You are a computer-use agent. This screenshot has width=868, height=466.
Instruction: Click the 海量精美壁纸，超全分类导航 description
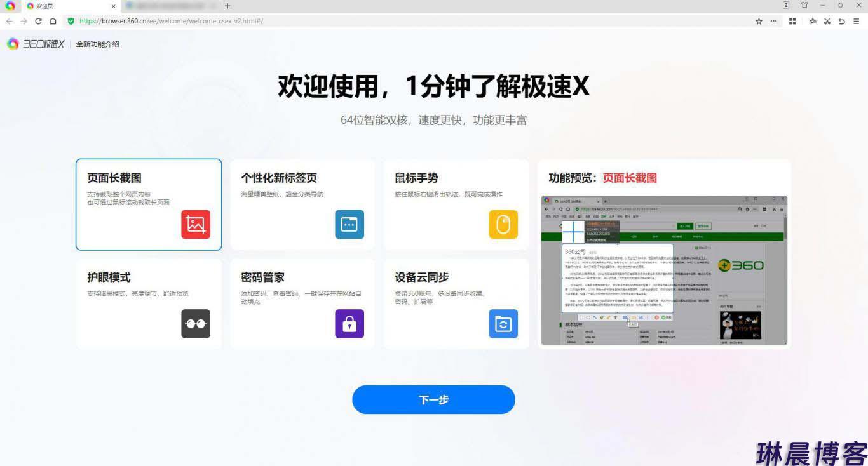coord(282,194)
